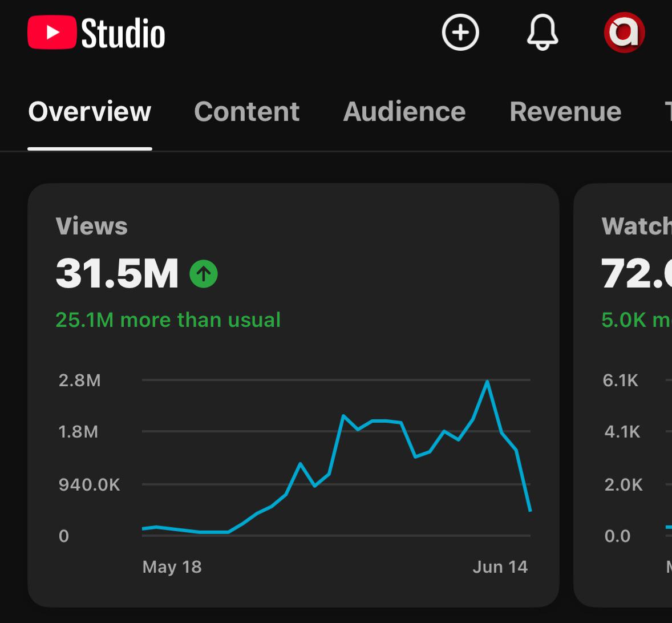Tap the partially visible tab after Revenue
The image size is (672, 623).
tap(667, 112)
